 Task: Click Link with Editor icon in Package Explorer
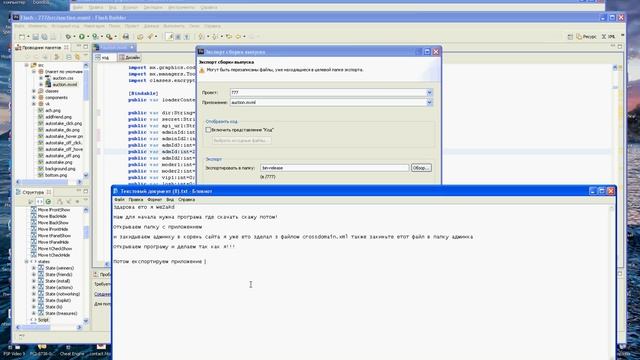point(77,57)
